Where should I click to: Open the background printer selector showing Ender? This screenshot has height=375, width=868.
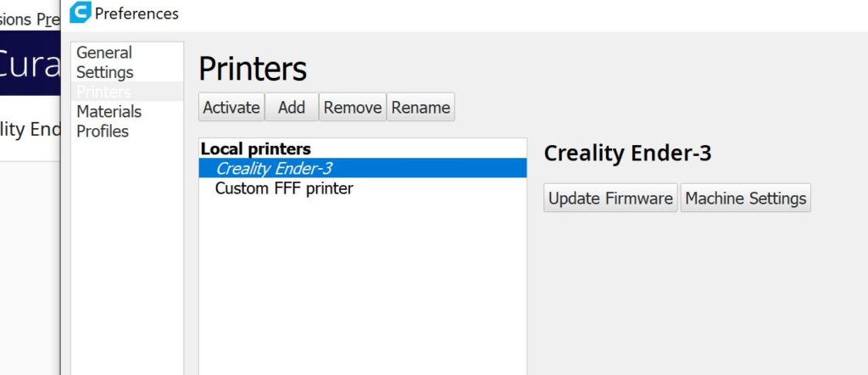tap(30, 129)
